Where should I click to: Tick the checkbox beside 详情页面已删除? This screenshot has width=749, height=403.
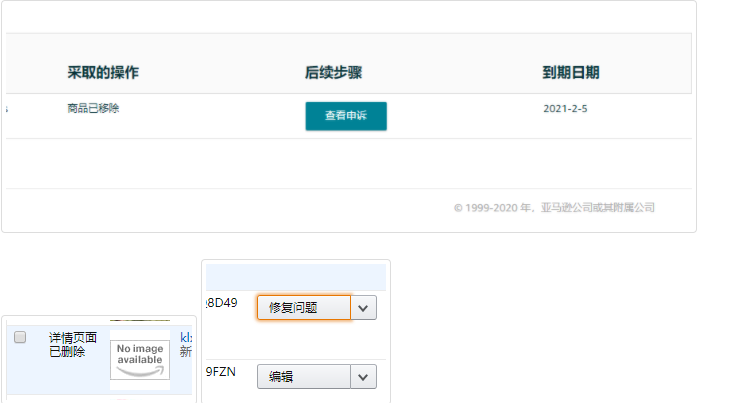click(20, 338)
